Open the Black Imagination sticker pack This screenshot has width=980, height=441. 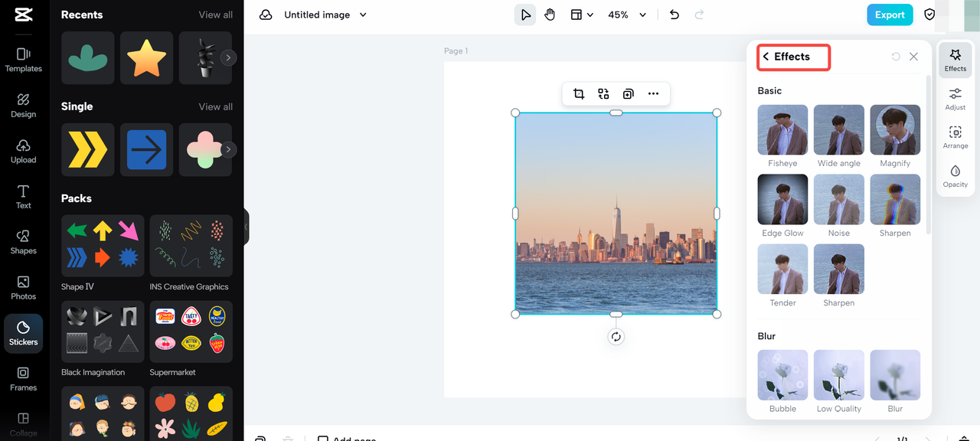103,332
